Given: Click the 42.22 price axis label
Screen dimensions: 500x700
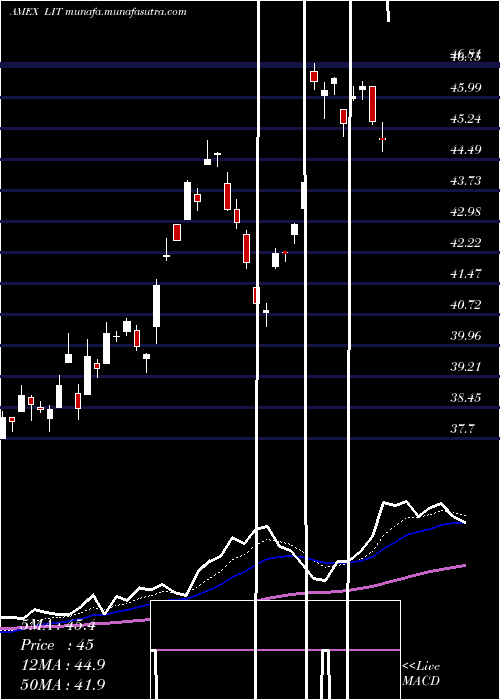Looking at the screenshot, I should 466,243.
